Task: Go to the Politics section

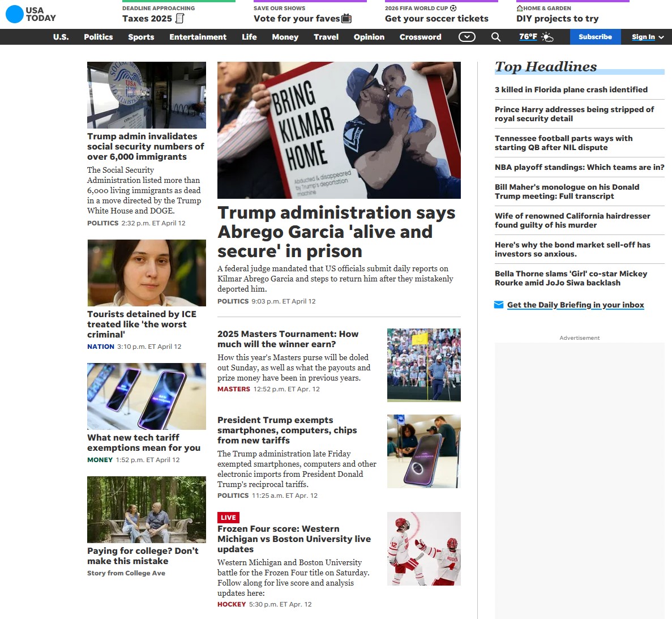Action: coord(99,37)
